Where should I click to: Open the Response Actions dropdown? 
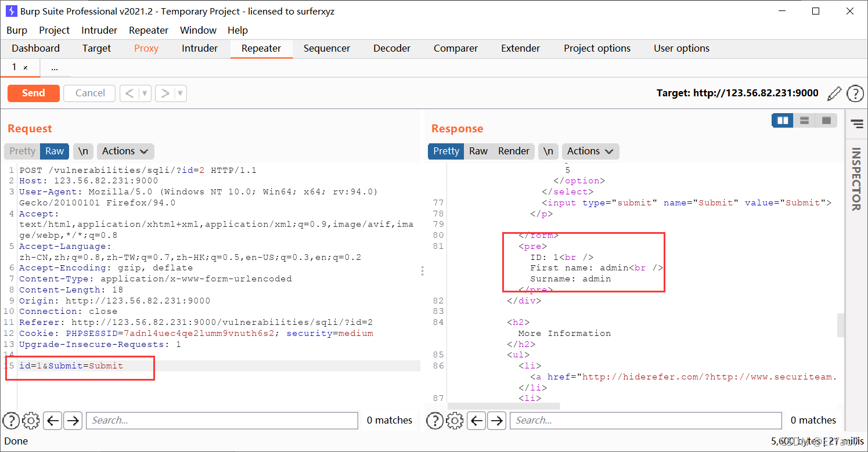pos(590,151)
